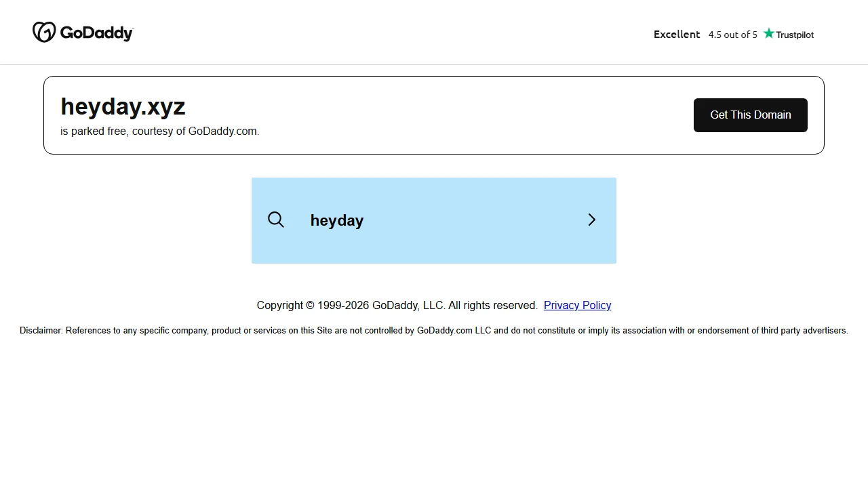Click the GoDaddy logo
Viewport: 868px width, 488px height.
pos(83,32)
